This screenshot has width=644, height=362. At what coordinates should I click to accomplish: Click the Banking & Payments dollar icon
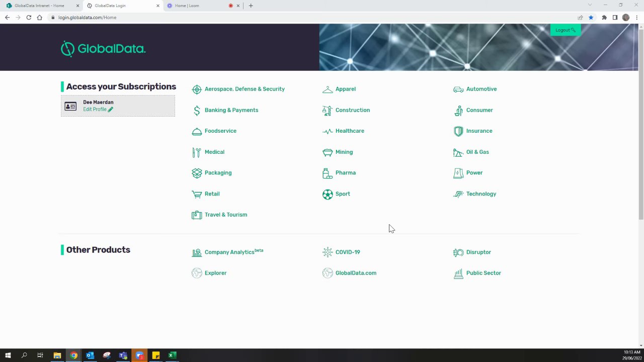click(197, 111)
